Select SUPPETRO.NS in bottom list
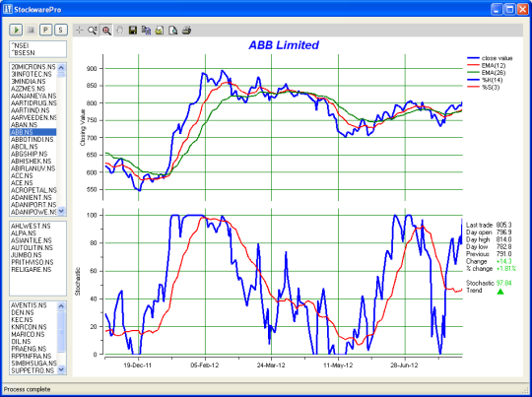 coord(33,370)
